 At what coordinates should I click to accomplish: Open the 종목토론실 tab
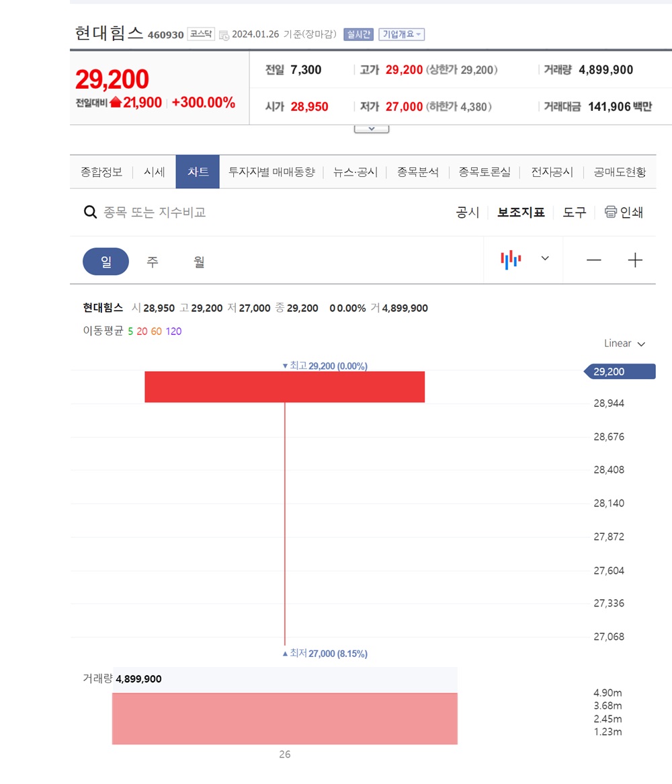tap(485, 172)
